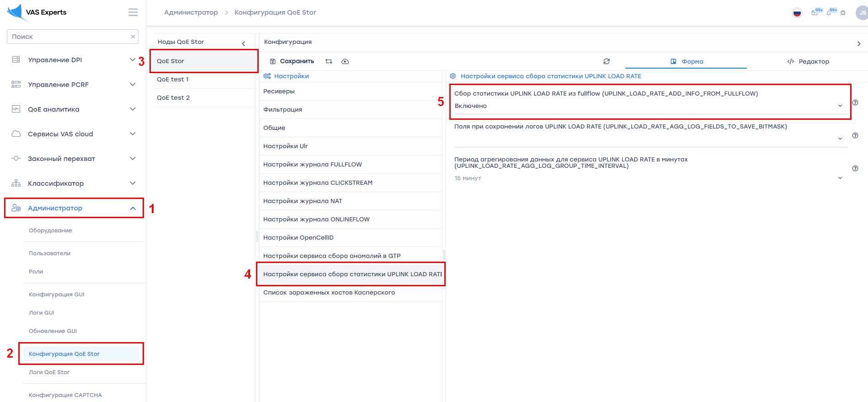The width and height of the screenshot is (868, 402).
Task: Switch to the Форма tab
Action: tap(687, 61)
